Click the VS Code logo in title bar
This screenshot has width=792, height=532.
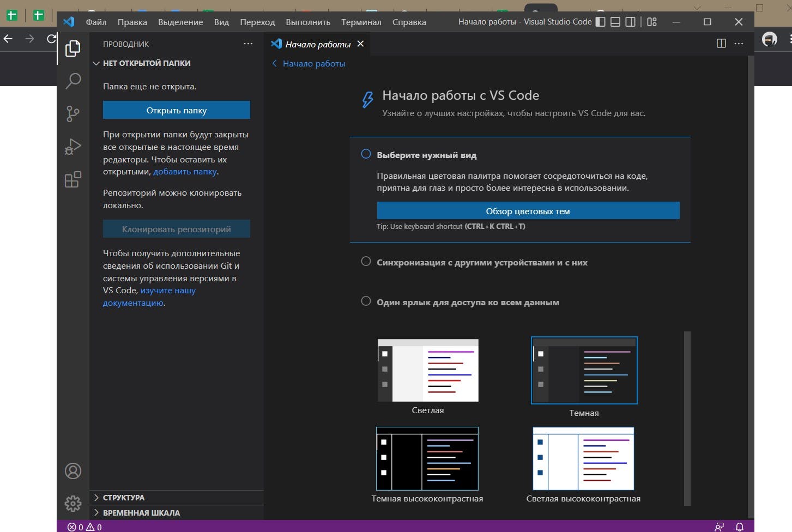(69, 22)
